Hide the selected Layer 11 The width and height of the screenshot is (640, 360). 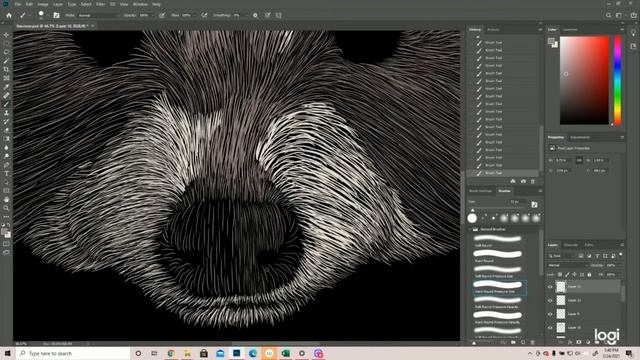coord(550,287)
